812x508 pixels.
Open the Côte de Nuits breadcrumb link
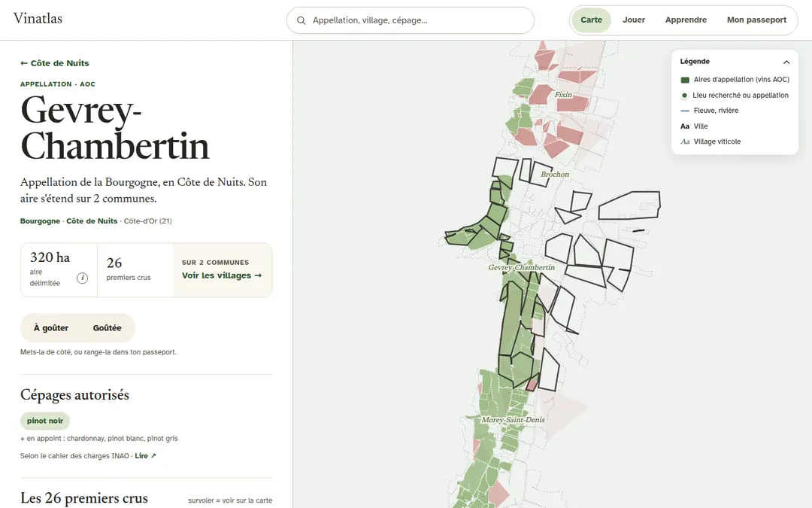(x=92, y=221)
